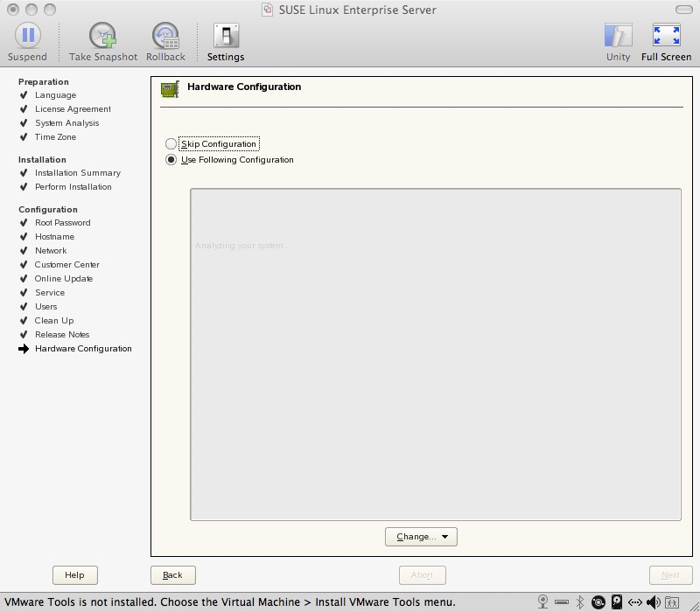
Task: Select Use Following Configuration option
Action: pyautogui.click(x=171, y=160)
